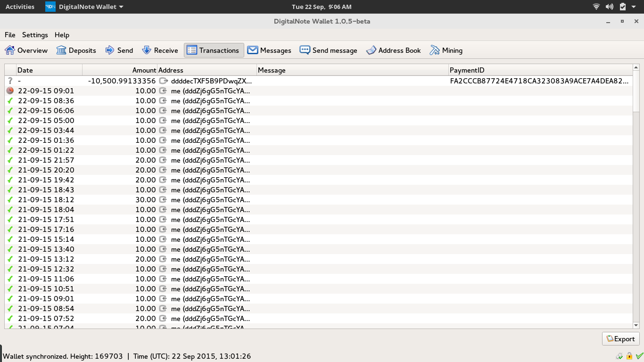Open the Mining page

point(446,50)
